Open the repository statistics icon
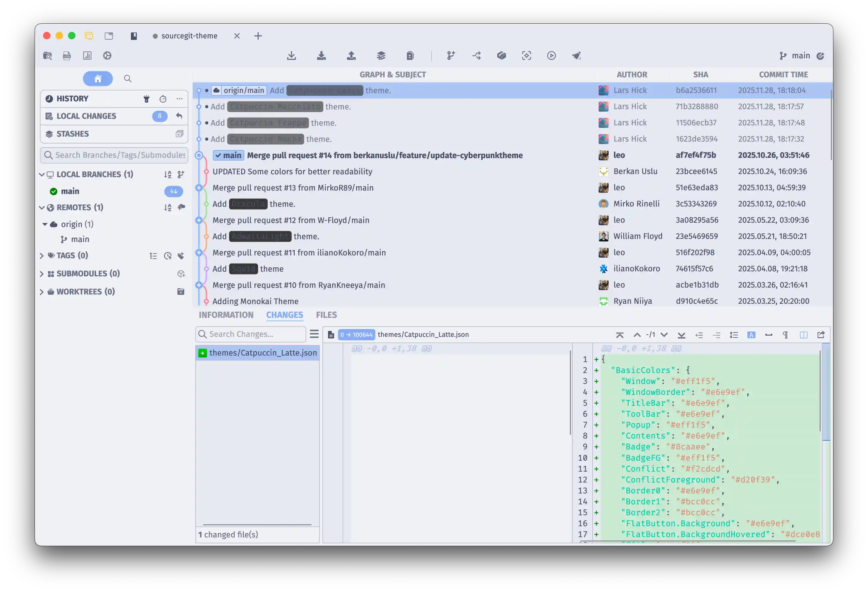 (x=87, y=56)
